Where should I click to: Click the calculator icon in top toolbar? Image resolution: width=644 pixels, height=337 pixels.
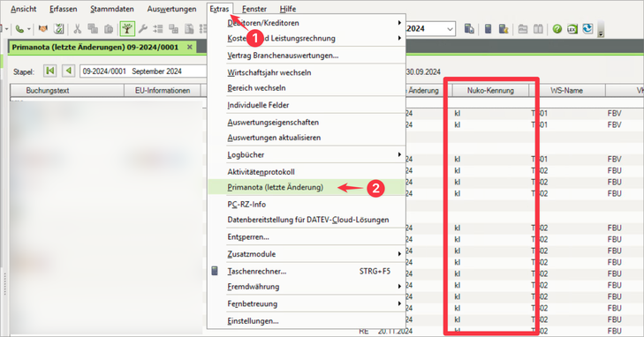(x=488, y=29)
